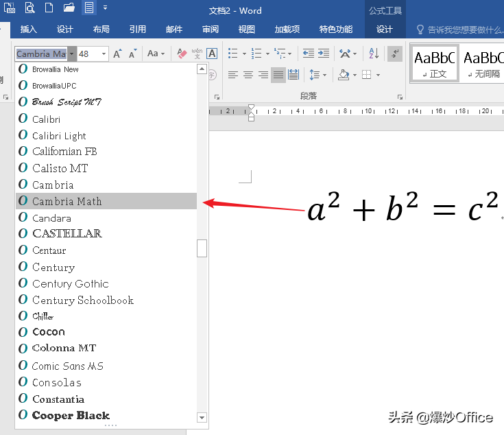Open Paragraph settings dialog launcher
Viewport: 504px width, 435px height.
click(x=400, y=97)
